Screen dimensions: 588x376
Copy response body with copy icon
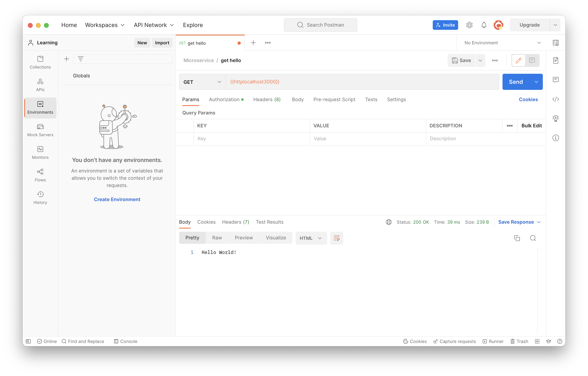[x=517, y=238]
